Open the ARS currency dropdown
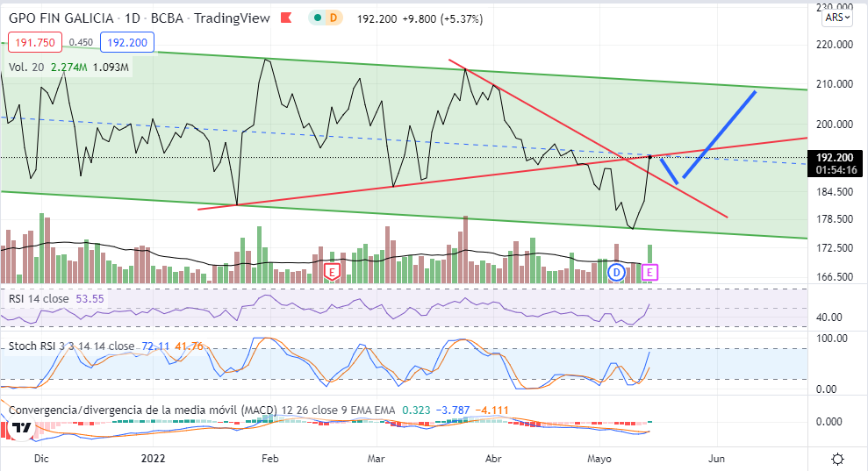 click(837, 18)
